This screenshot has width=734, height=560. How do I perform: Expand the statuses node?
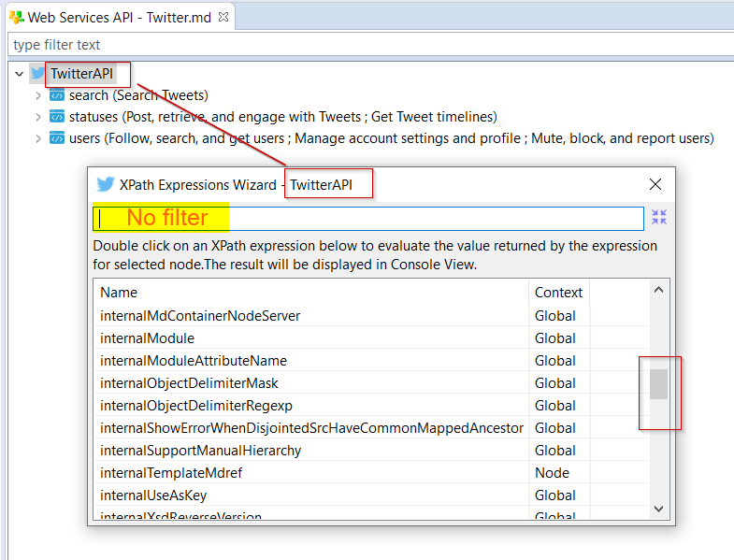tap(38, 117)
